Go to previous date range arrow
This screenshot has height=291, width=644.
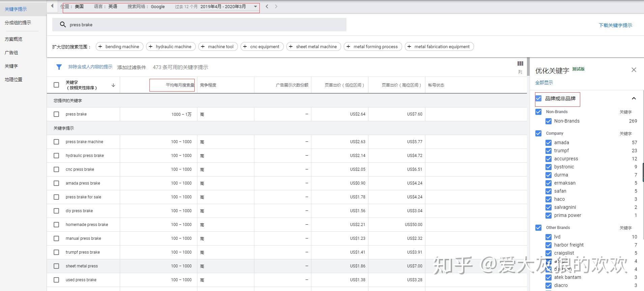[267, 6]
